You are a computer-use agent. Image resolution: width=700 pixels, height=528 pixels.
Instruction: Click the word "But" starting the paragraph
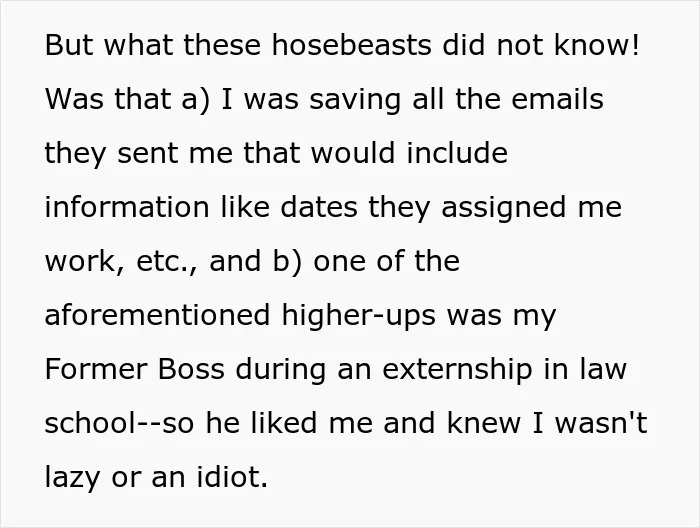pyautogui.click(x=69, y=45)
